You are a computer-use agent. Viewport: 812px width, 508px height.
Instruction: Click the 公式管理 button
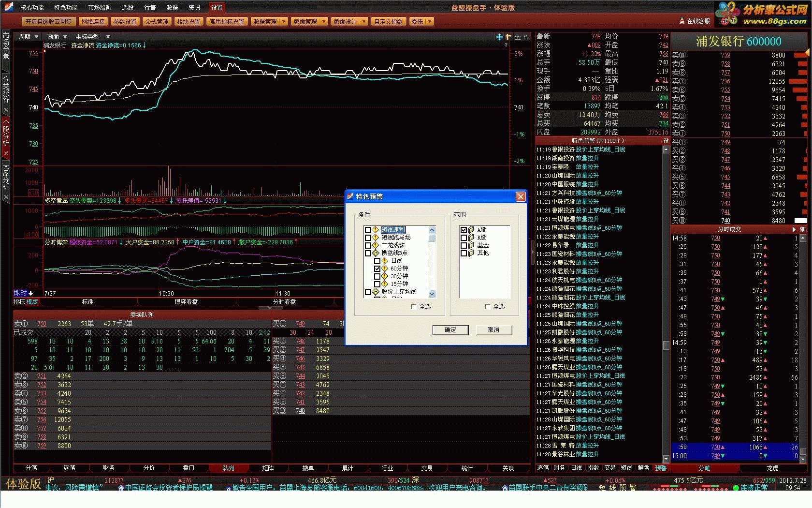tap(157, 21)
